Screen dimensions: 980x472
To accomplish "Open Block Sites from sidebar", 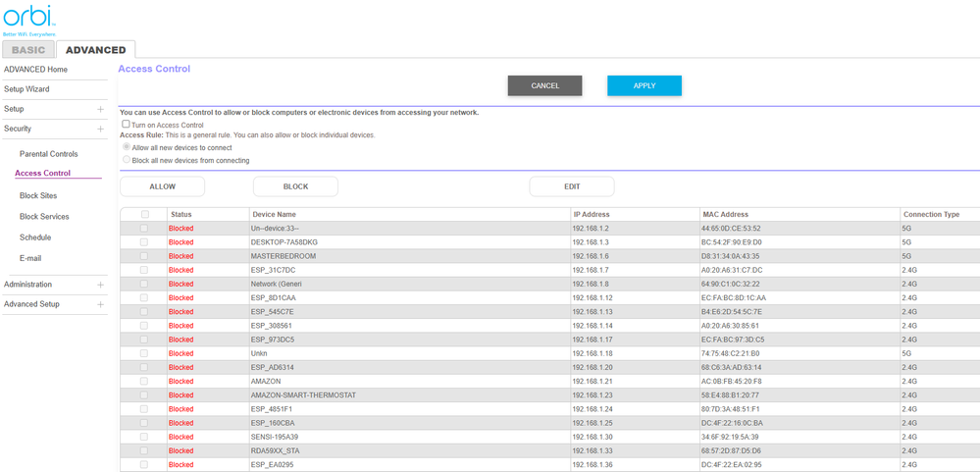I will (x=38, y=196).
